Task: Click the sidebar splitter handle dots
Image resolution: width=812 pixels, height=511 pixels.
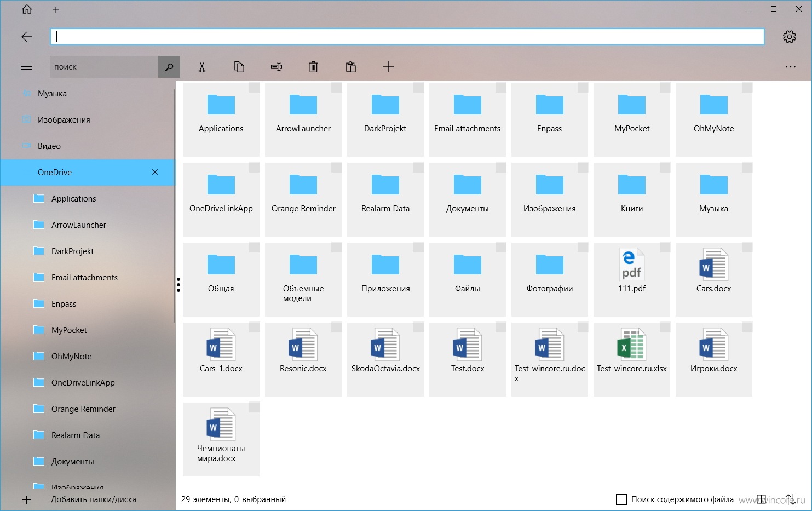Action: 178,285
